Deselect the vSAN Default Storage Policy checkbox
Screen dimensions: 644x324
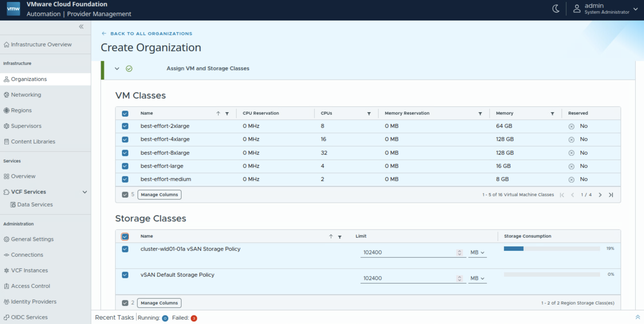(x=125, y=275)
